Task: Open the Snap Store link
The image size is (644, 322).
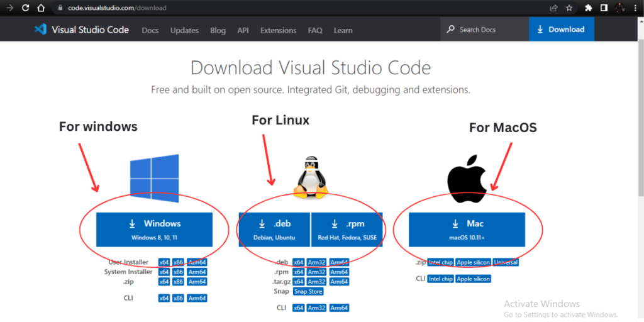Action: pyautogui.click(x=308, y=292)
